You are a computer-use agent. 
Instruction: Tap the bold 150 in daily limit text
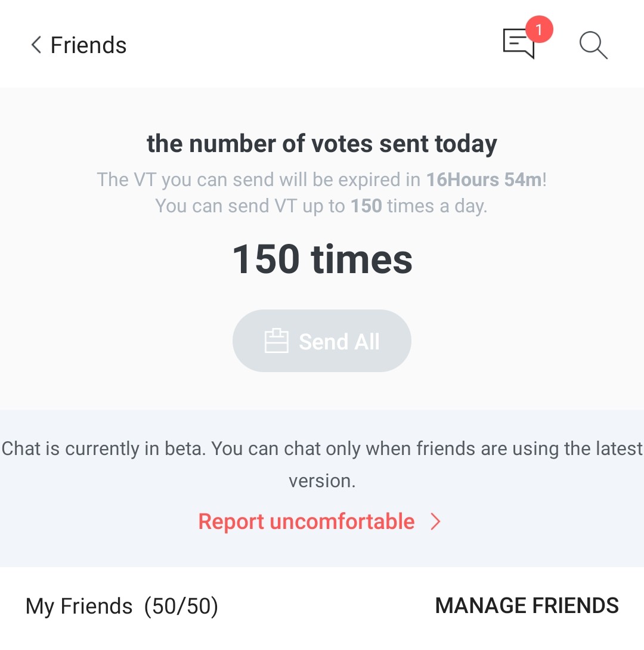tap(366, 206)
